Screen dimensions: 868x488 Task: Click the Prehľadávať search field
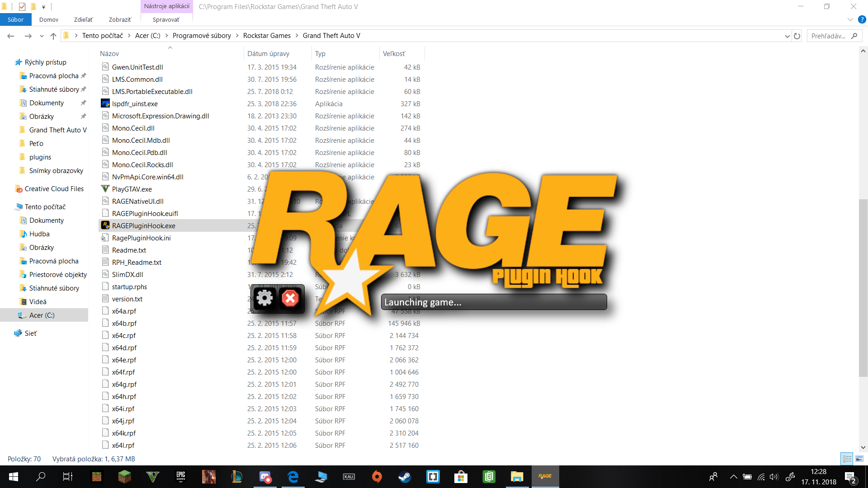[828, 36]
